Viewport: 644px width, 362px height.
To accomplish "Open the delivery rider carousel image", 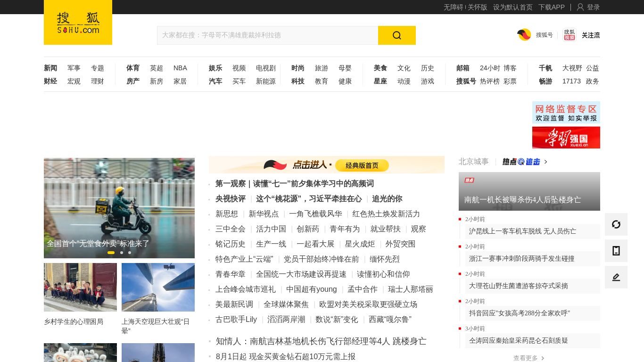I will click(119, 208).
